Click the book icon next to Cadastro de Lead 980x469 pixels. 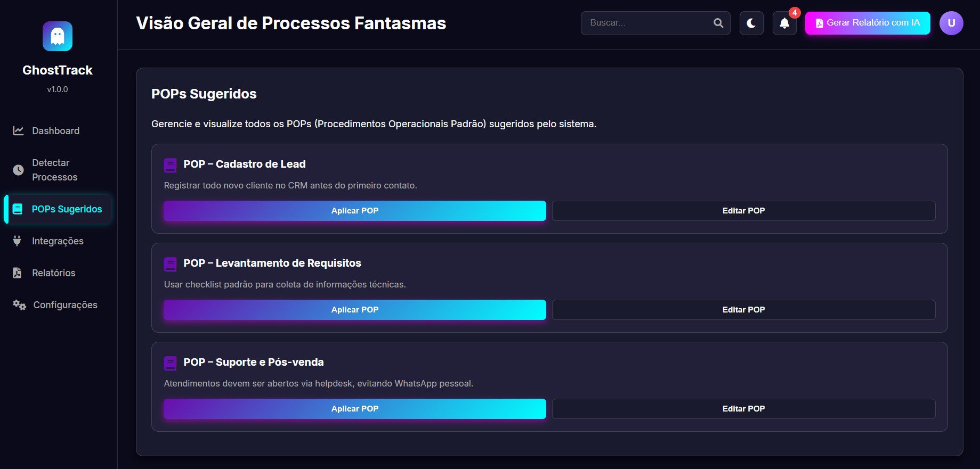tap(171, 165)
